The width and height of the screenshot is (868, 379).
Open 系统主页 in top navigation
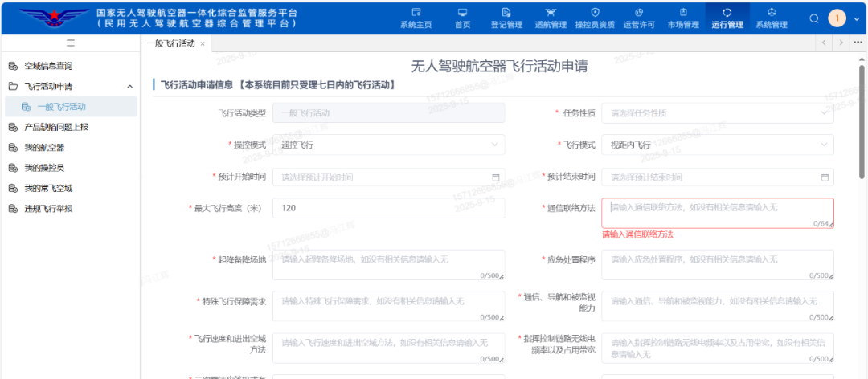(x=416, y=18)
